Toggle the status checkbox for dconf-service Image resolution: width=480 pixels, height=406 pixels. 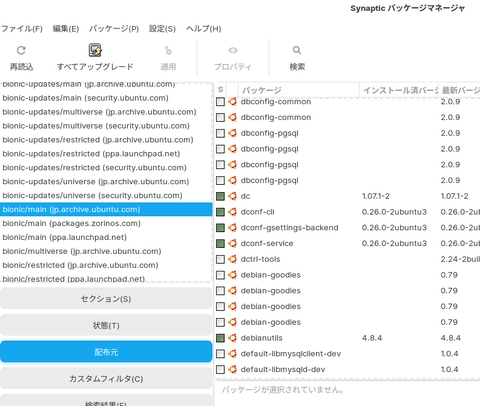click(x=220, y=243)
